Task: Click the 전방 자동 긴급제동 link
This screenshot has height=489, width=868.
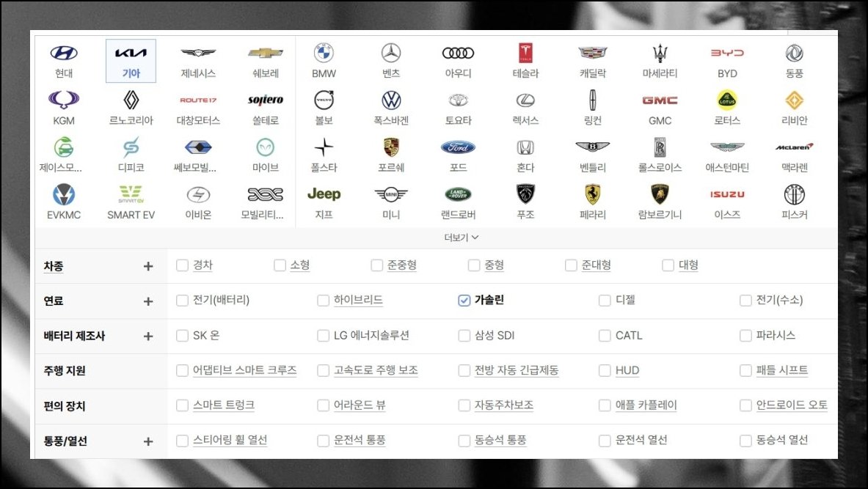Action: click(x=517, y=370)
